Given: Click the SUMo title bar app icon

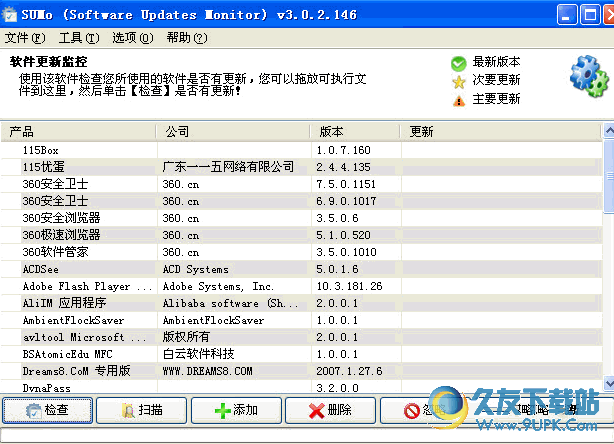Looking at the screenshot, I should (9, 14).
